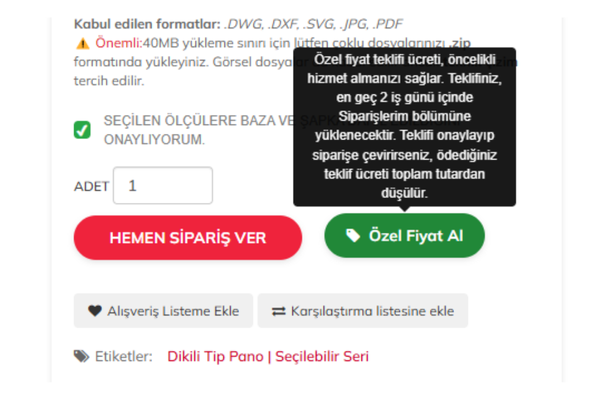
Task: Click the ADET label
Action: pos(91,186)
